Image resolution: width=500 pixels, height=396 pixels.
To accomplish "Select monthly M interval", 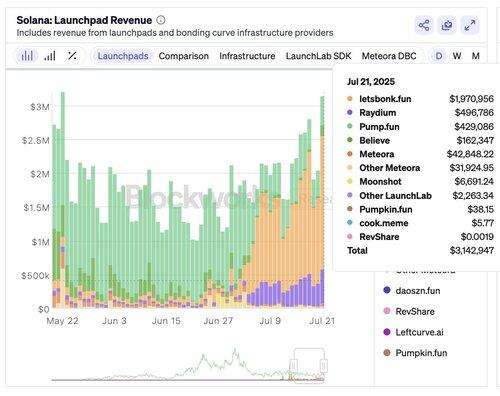I will 476,56.
